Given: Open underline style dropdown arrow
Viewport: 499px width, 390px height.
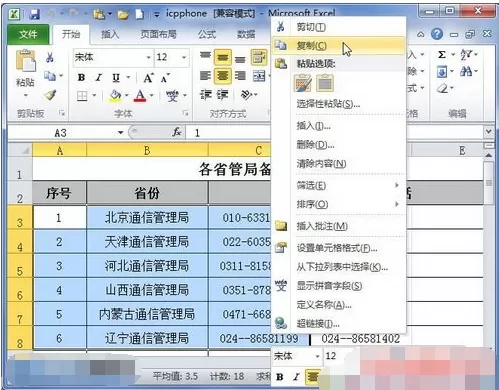Looking at the screenshot, I should pos(128,78).
